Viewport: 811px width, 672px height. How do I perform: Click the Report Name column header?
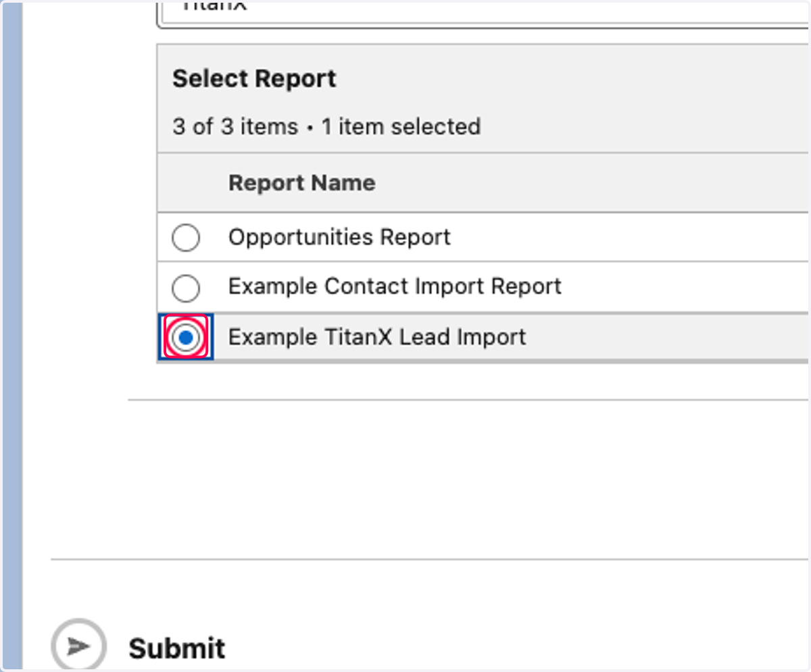pyautogui.click(x=301, y=182)
